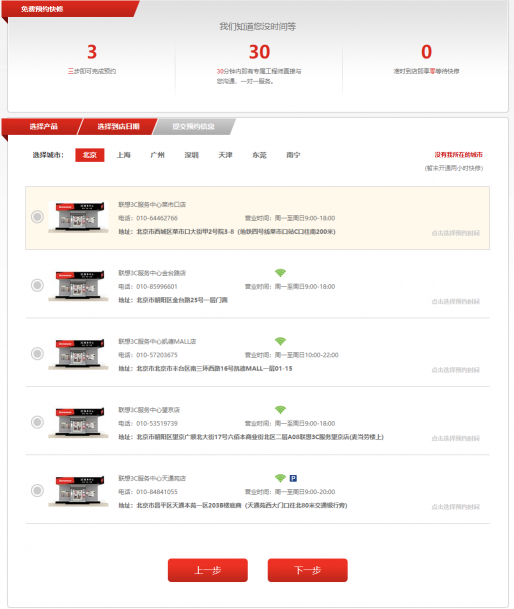514x609 pixels.
Task: Open the storefront thumbnail for 010-84841055 store
Action: pos(78,491)
